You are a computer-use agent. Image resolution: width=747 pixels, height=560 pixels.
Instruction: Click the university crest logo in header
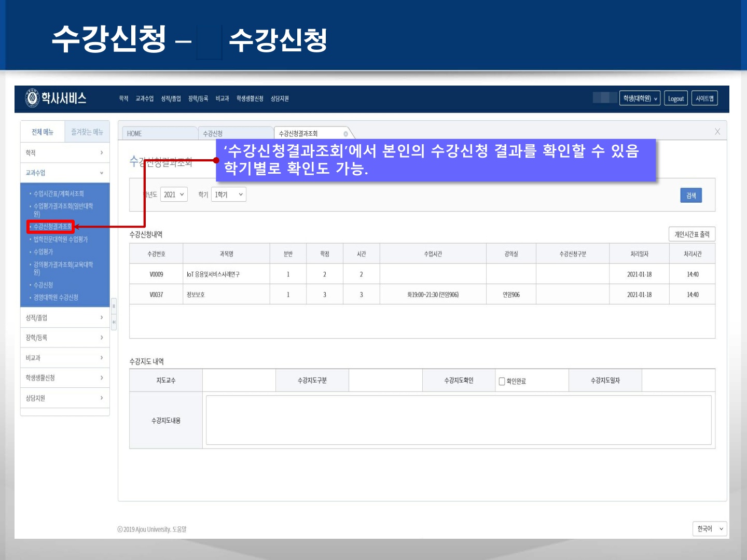pyautogui.click(x=32, y=98)
